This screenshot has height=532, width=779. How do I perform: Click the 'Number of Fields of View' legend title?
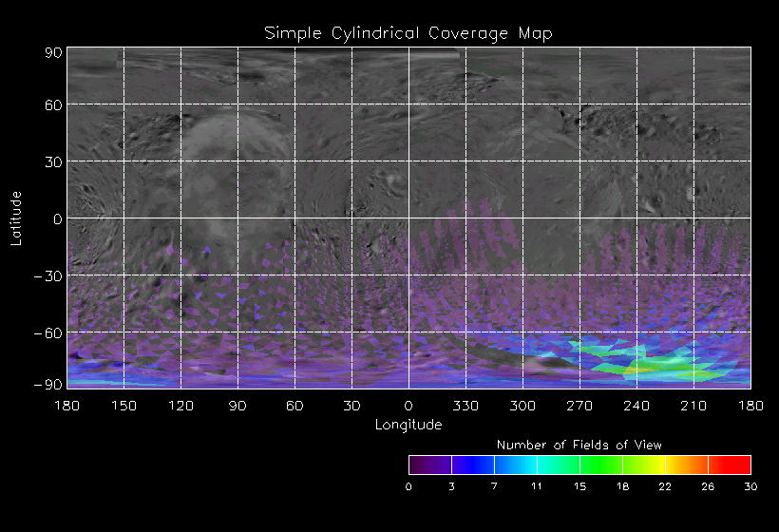click(x=579, y=445)
